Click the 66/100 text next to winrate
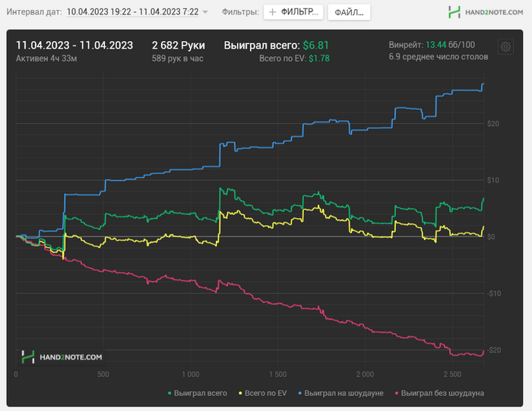The image size is (532, 411). [462, 45]
